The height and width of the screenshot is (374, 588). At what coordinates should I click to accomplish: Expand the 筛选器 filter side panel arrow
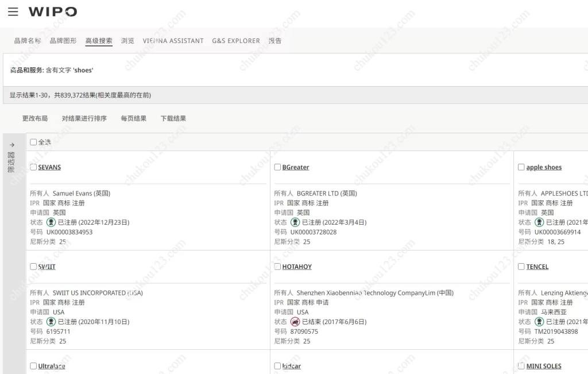12,145
